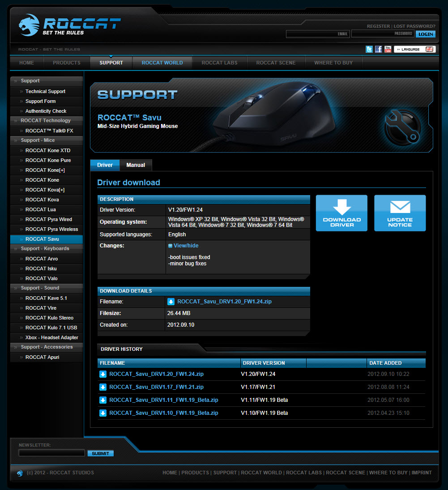Select ROCCAT Savu in sidebar
The width and height of the screenshot is (448, 490).
(47, 239)
